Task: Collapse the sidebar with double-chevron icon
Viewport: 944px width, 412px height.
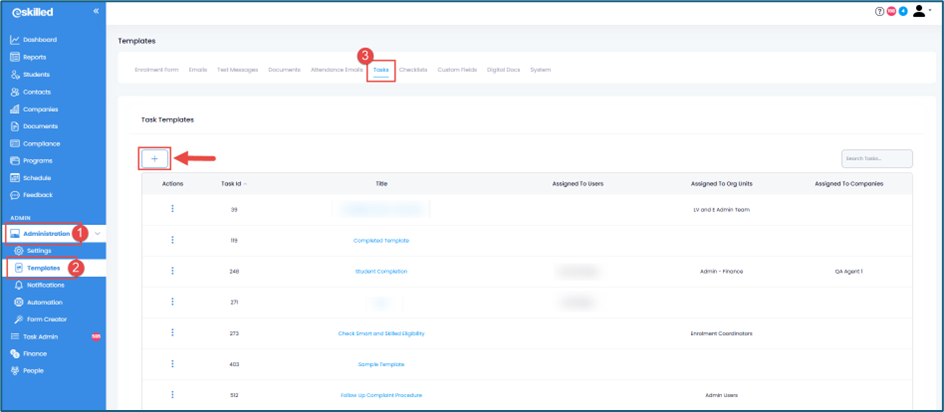Action: [x=96, y=11]
